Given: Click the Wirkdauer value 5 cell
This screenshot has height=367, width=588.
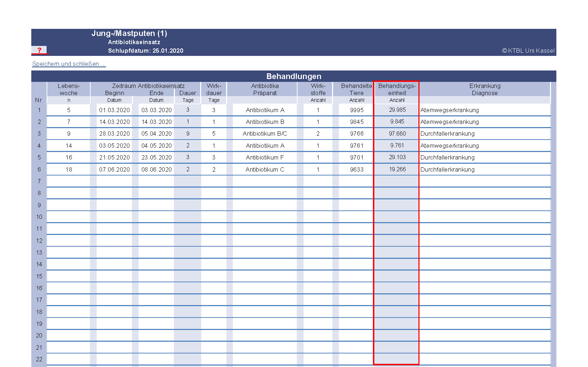Looking at the screenshot, I should click(214, 134).
